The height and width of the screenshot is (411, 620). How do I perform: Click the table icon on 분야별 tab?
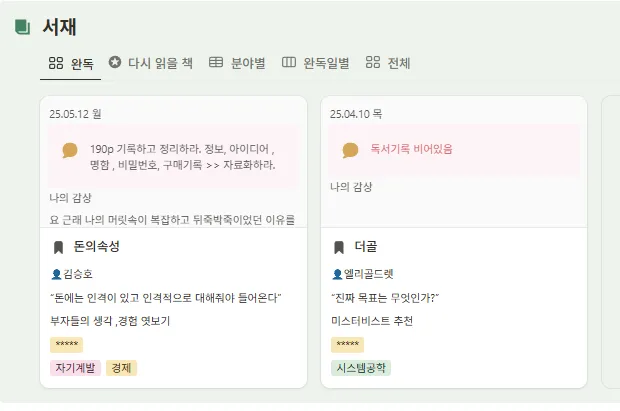(x=216, y=63)
